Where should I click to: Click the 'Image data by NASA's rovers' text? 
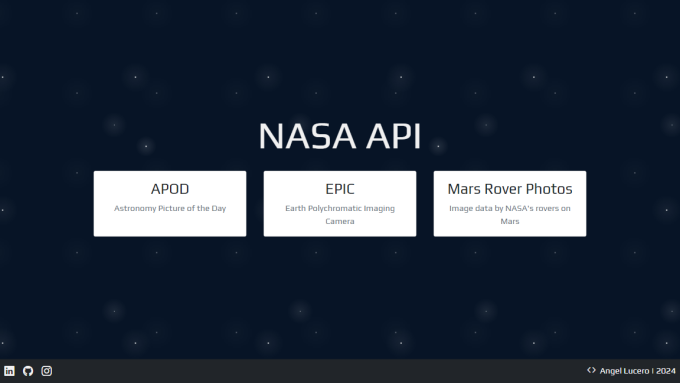(x=510, y=215)
